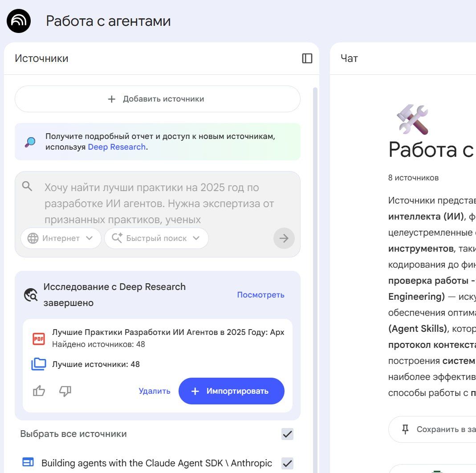Collapse the Источники panel with sidebar icon

[x=307, y=58]
